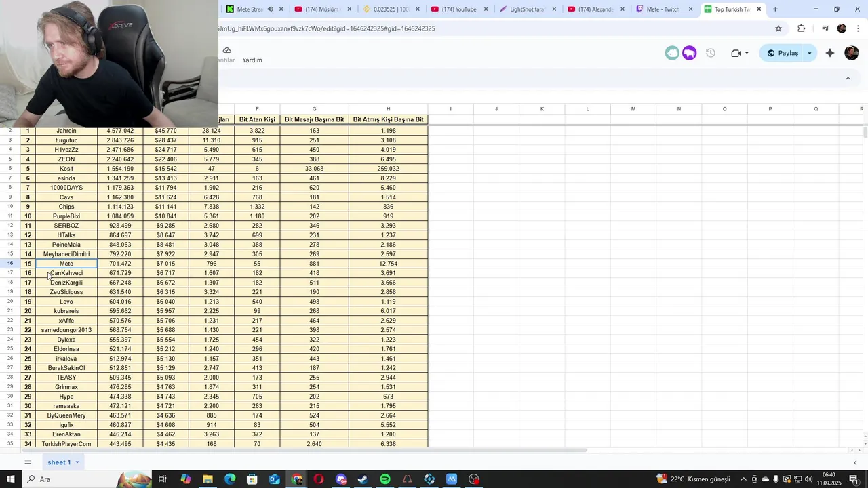
Task: Select row header 16
Action: [10, 264]
